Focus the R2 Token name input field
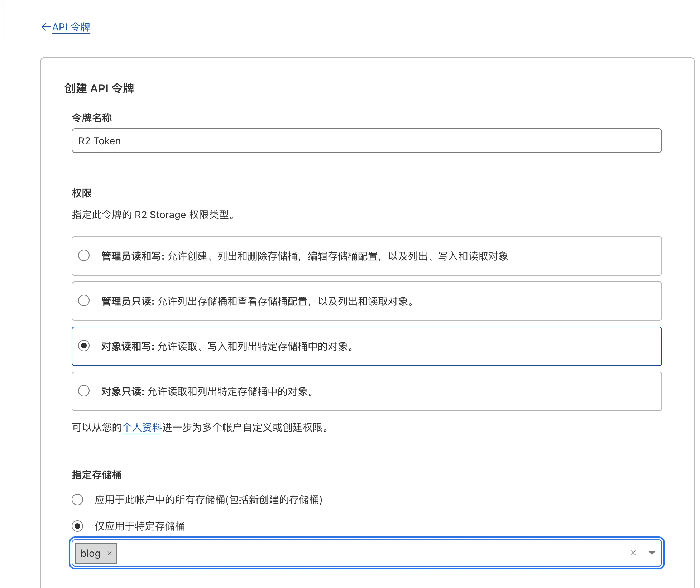Viewport: 700px width, 588px height. point(366,141)
